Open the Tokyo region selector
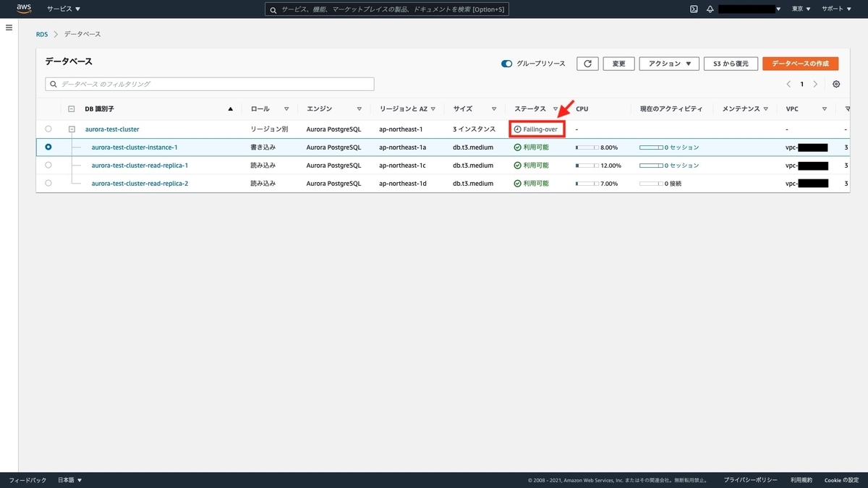The height and width of the screenshot is (488, 868). click(x=801, y=9)
